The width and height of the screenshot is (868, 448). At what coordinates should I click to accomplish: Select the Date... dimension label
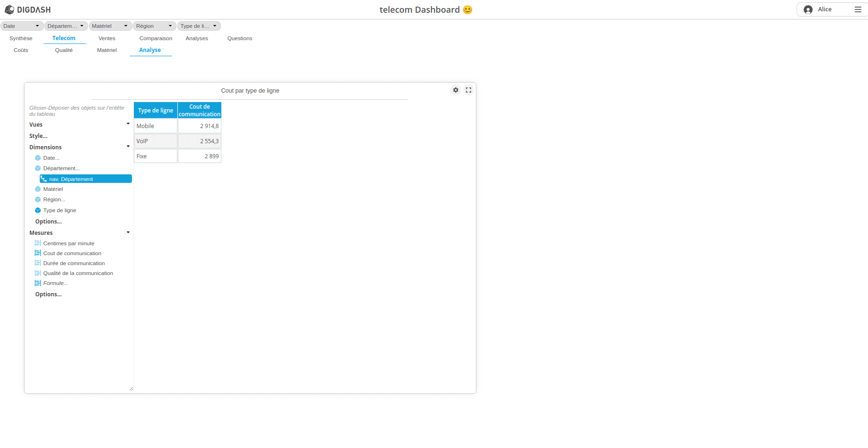click(x=52, y=158)
